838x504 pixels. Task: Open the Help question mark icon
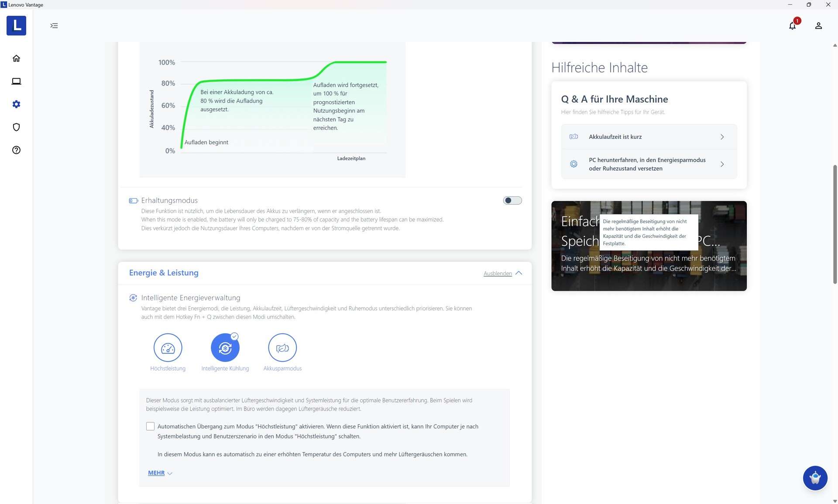click(16, 150)
